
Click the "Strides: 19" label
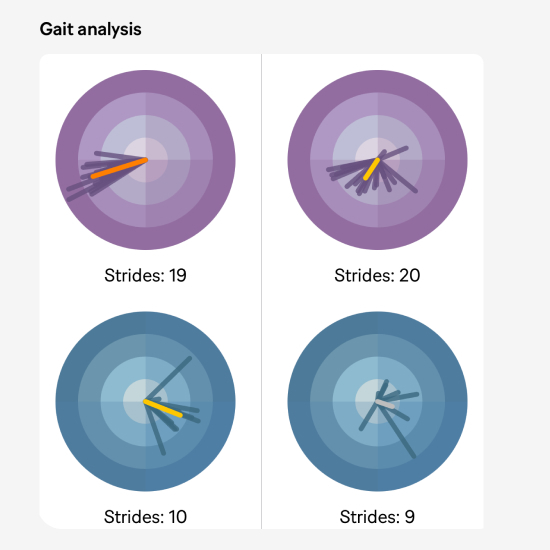(145, 275)
